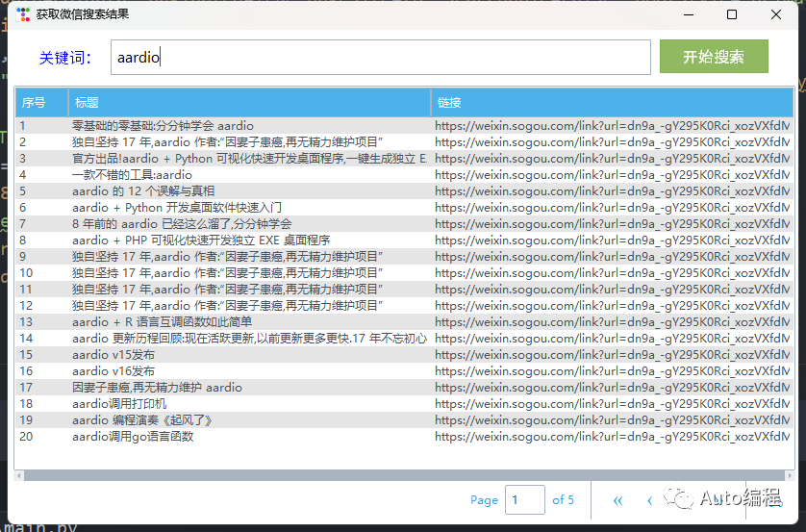Click right arrow of horizontal scrollbar
The width and height of the screenshot is (806, 532).
click(790, 475)
